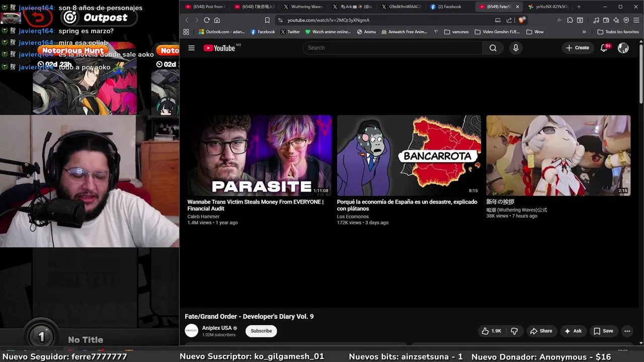Open Porqué la economía de España title
The image size is (644, 362).
coord(407,205)
